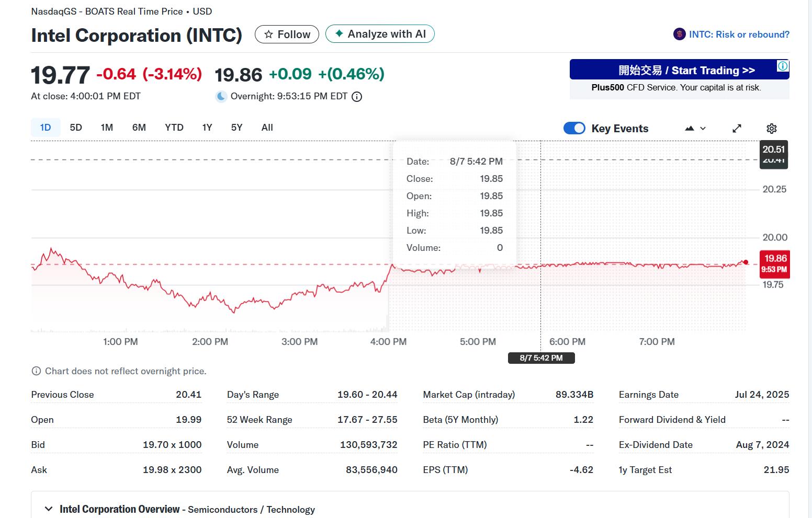Click Start Trading ad banner
The image size is (812, 518).
679,70
